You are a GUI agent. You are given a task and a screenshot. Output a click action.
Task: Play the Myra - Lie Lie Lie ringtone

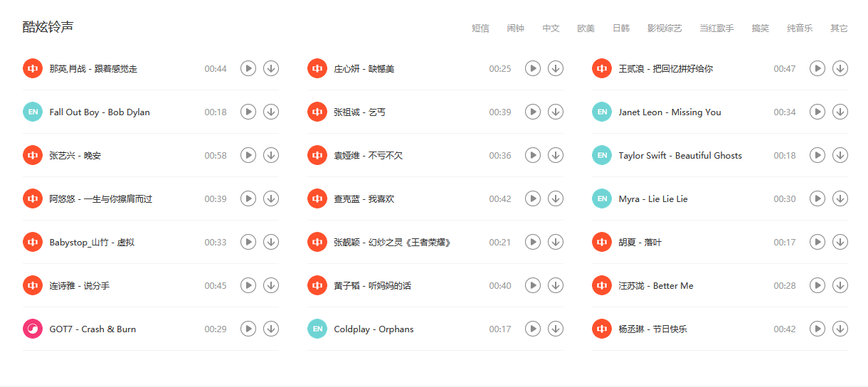click(817, 198)
